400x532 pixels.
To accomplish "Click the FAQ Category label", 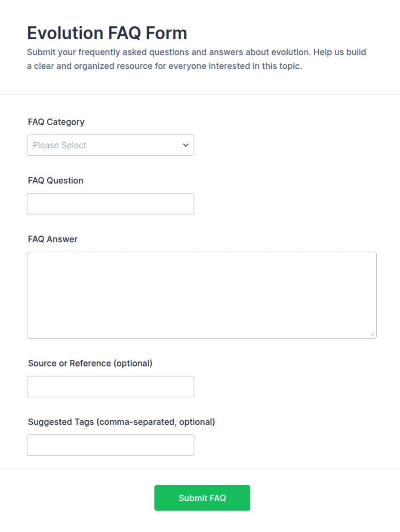I will [x=56, y=122].
